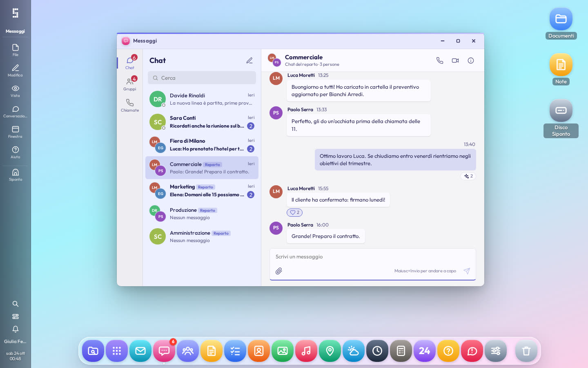Toggle the sparkle reaction with count 2
Screen dimensions: 588x368
point(468,176)
